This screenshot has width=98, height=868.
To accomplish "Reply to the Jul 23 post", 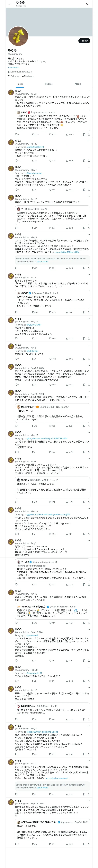I will coord(16,134).
